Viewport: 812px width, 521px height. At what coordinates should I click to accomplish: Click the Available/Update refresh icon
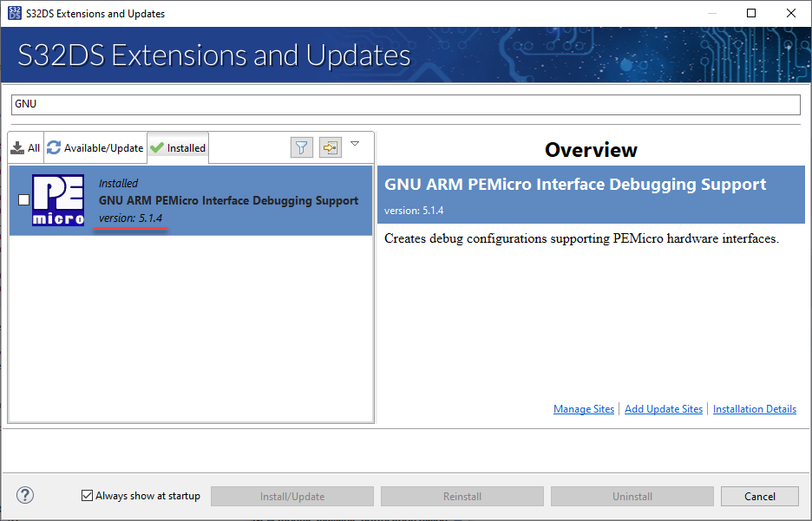coord(54,147)
